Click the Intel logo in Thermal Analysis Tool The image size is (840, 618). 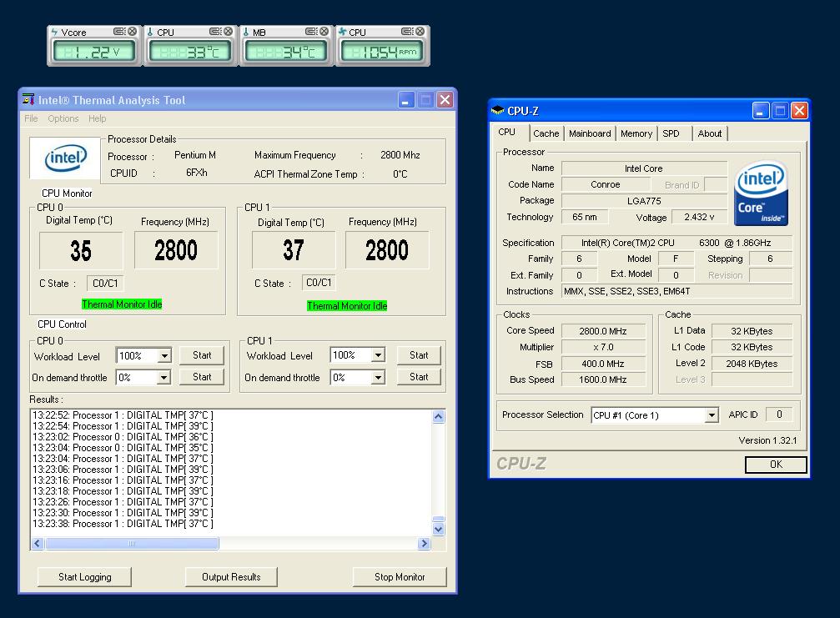coord(65,158)
